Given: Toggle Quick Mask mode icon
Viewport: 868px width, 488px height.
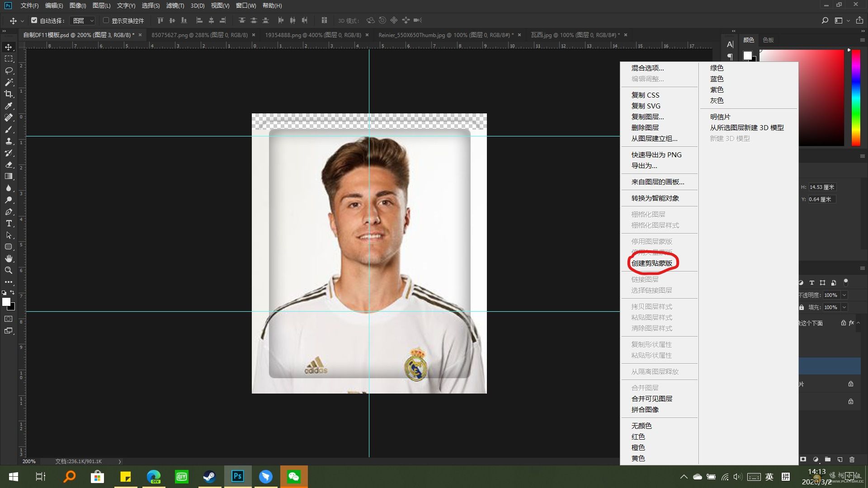Looking at the screenshot, I should [x=9, y=319].
